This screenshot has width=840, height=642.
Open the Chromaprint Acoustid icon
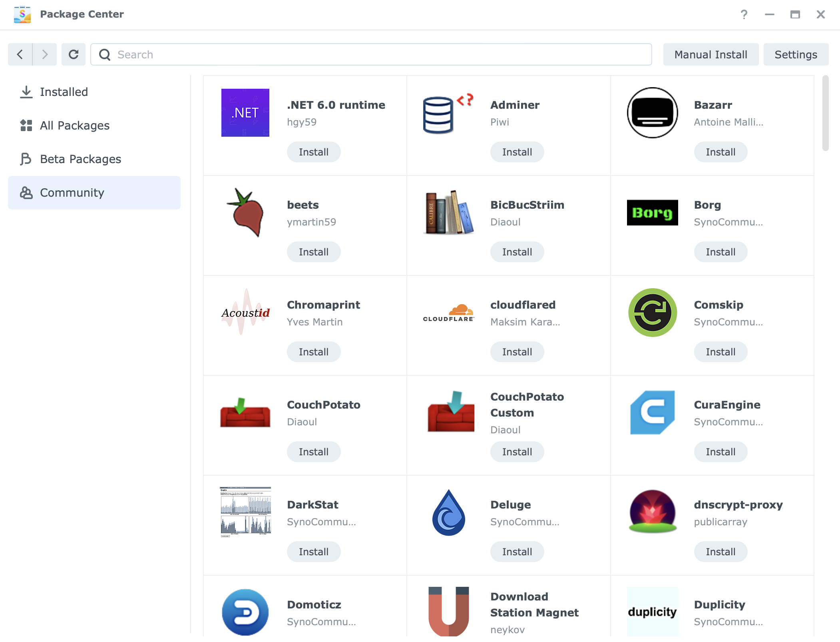245,312
